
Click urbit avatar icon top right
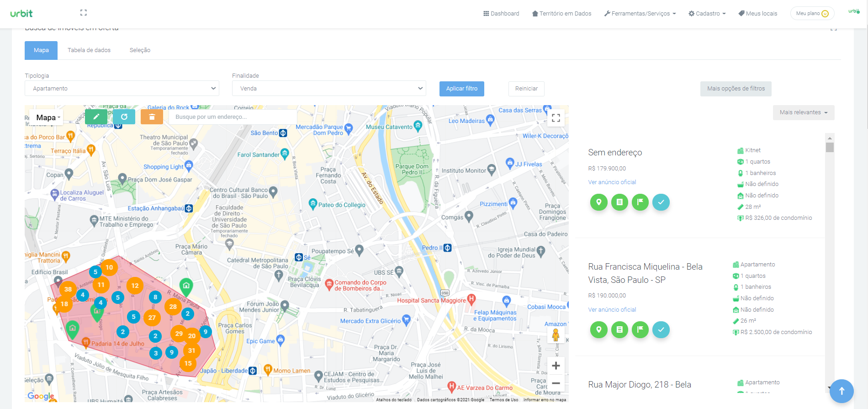point(854,12)
